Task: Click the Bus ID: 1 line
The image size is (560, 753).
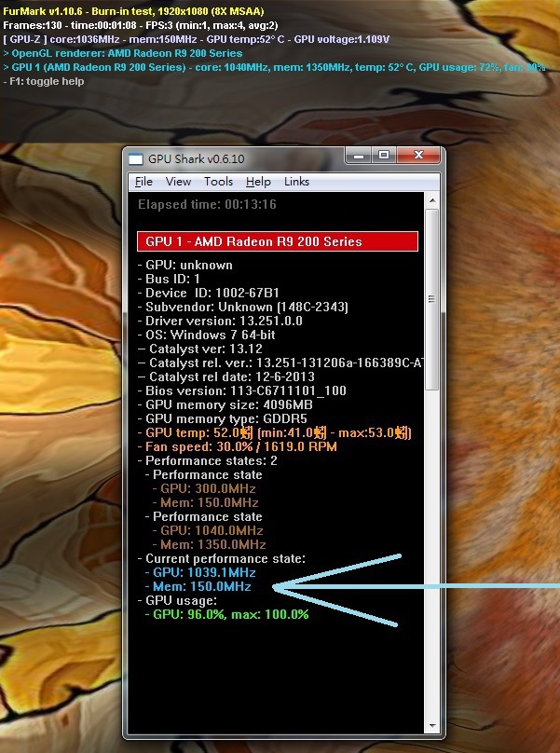Action: [x=169, y=279]
